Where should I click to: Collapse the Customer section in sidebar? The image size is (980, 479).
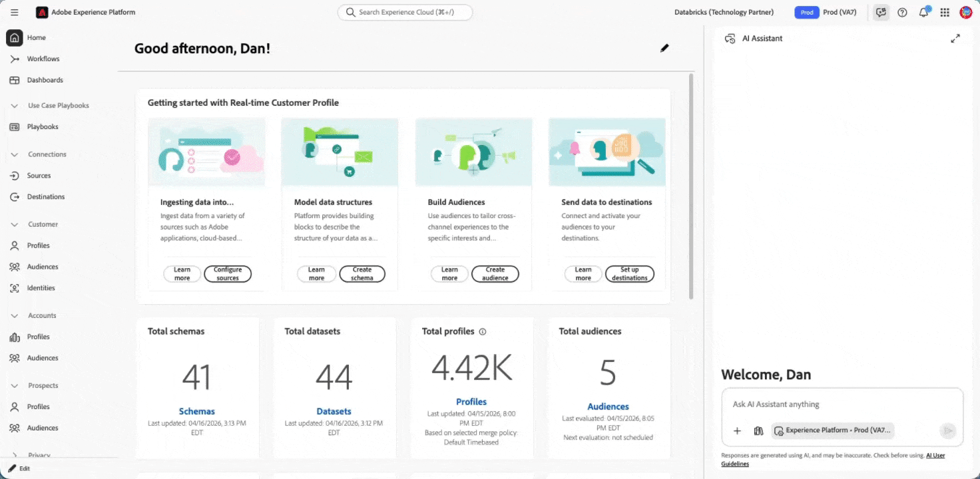click(x=15, y=225)
